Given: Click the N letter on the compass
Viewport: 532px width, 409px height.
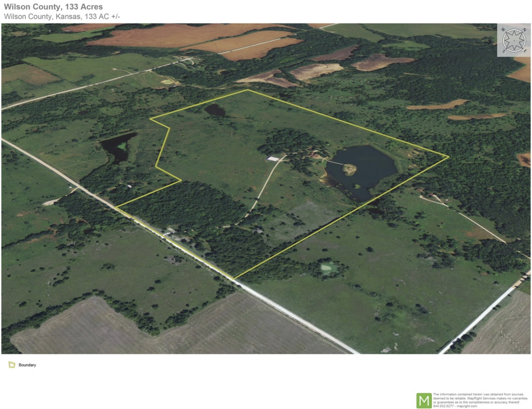Looking at the screenshot, I should tap(525, 30).
